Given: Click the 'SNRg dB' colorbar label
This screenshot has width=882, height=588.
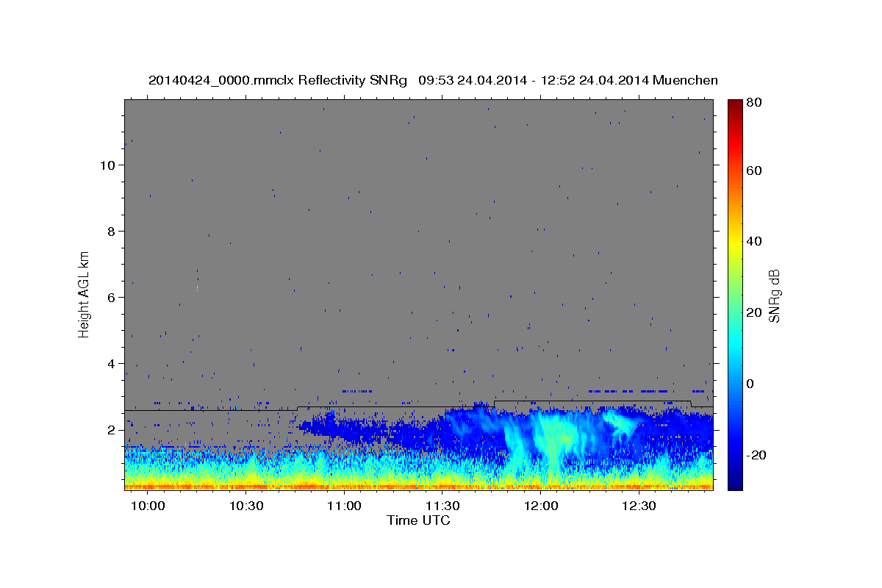Looking at the screenshot, I should (774, 295).
